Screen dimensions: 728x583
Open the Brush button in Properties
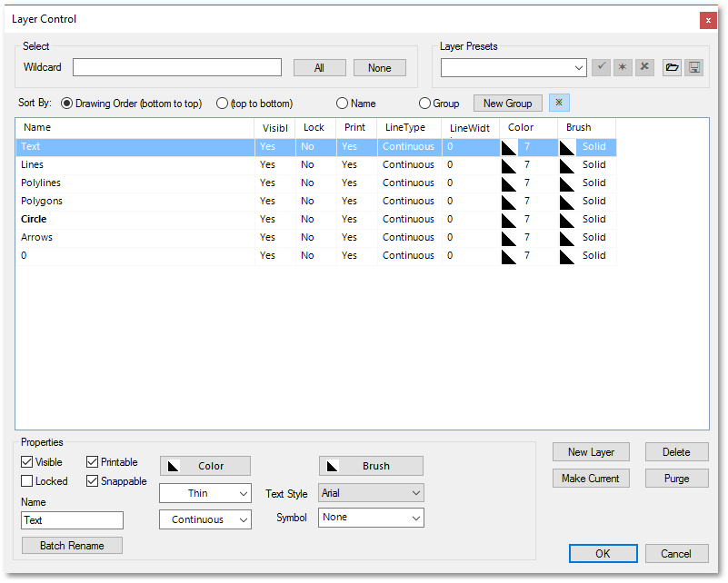(x=371, y=466)
